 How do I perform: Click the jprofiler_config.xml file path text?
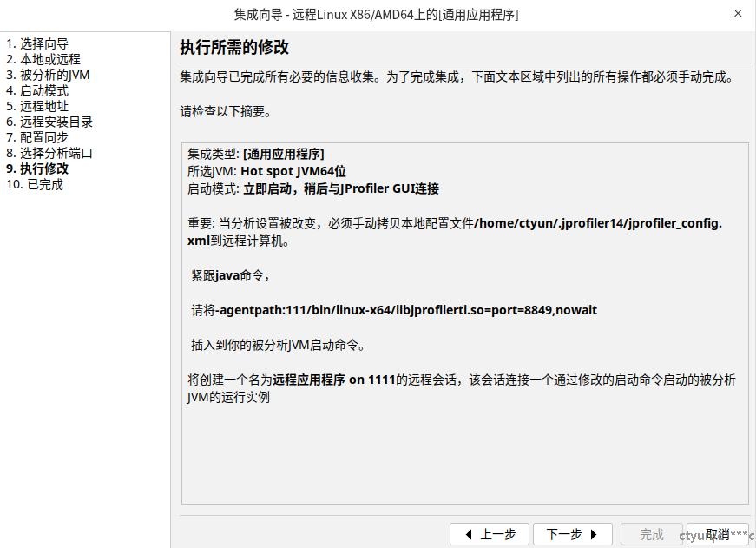[455, 232]
